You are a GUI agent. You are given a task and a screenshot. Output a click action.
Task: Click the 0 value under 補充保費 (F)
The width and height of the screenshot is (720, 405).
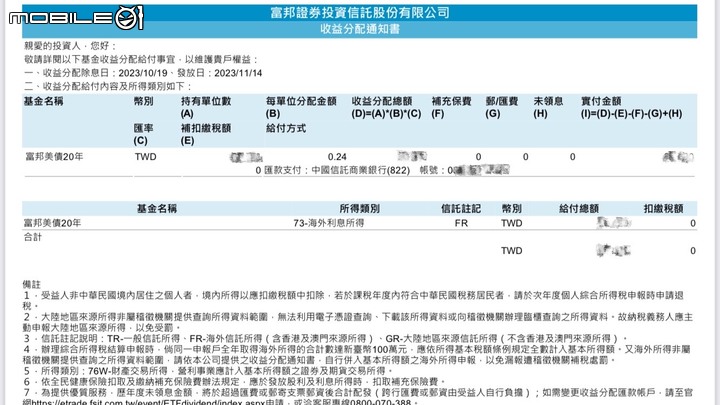pyautogui.click(x=478, y=157)
